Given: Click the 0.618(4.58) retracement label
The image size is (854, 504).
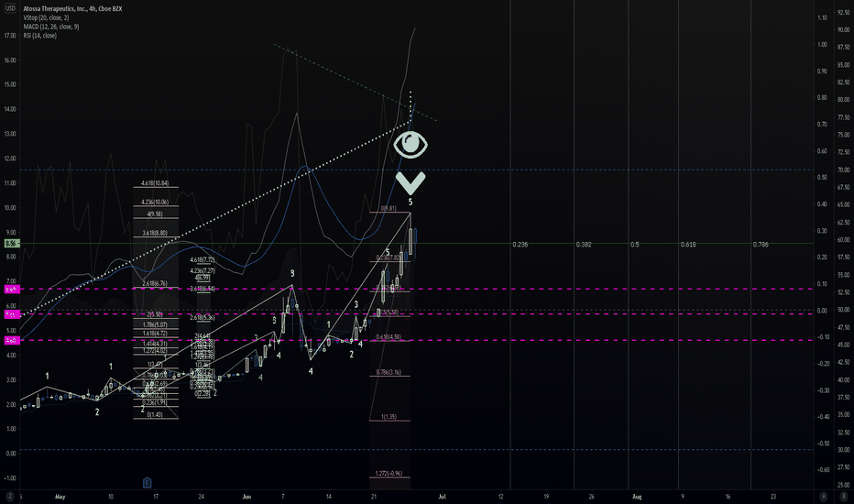Looking at the screenshot, I should [x=389, y=337].
